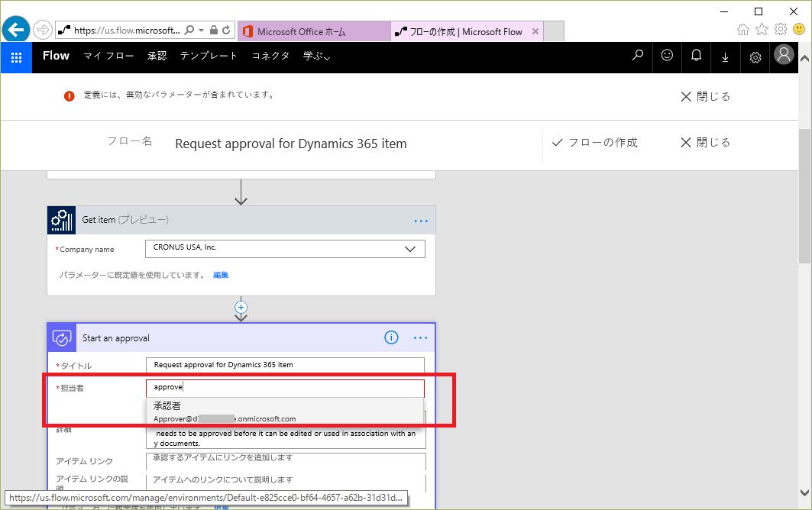Click the Get item step header
The height and width of the screenshot is (510, 812).
241,220
